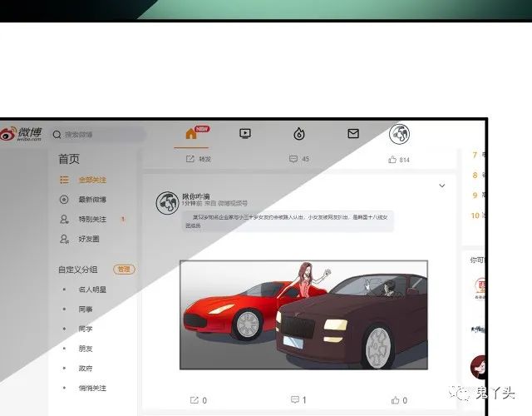This screenshot has height=416, width=532.
Task: Select 全部关注 in sidebar
Action: click(x=92, y=180)
